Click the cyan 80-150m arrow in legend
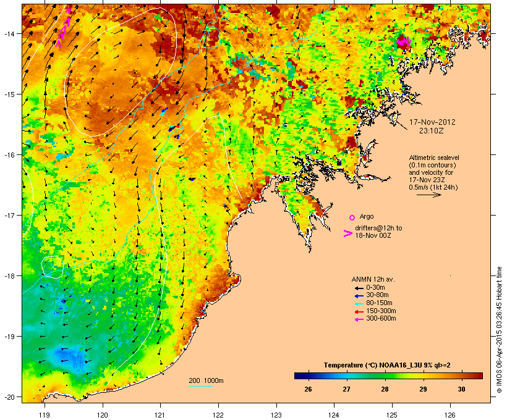 [x=359, y=304]
